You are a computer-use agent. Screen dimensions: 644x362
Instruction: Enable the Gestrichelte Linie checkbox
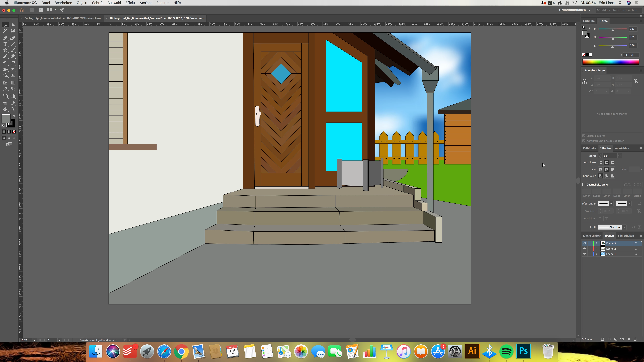point(584,185)
